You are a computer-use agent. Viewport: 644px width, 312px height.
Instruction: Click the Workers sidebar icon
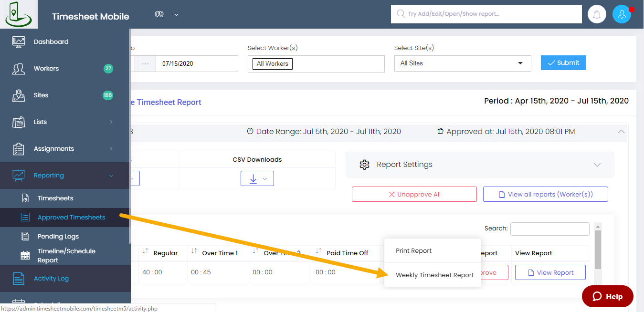pos(19,69)
